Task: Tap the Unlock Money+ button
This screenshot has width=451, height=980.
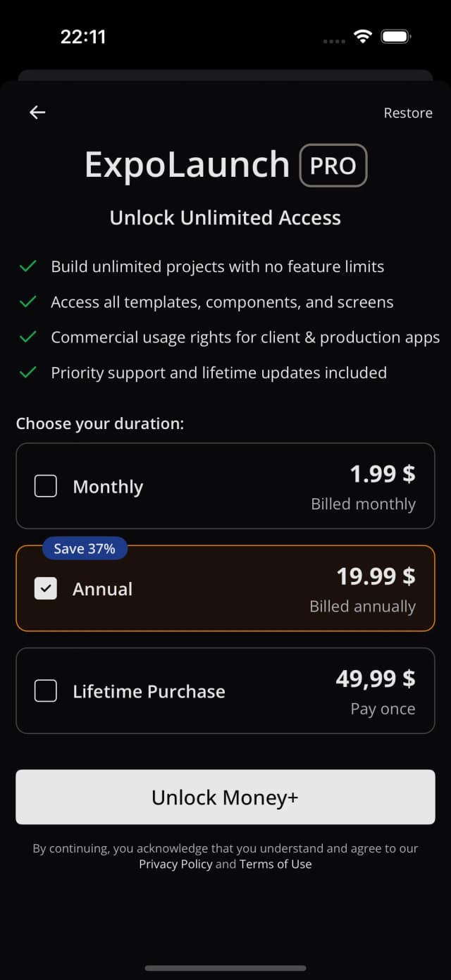Action: point(225,797)
